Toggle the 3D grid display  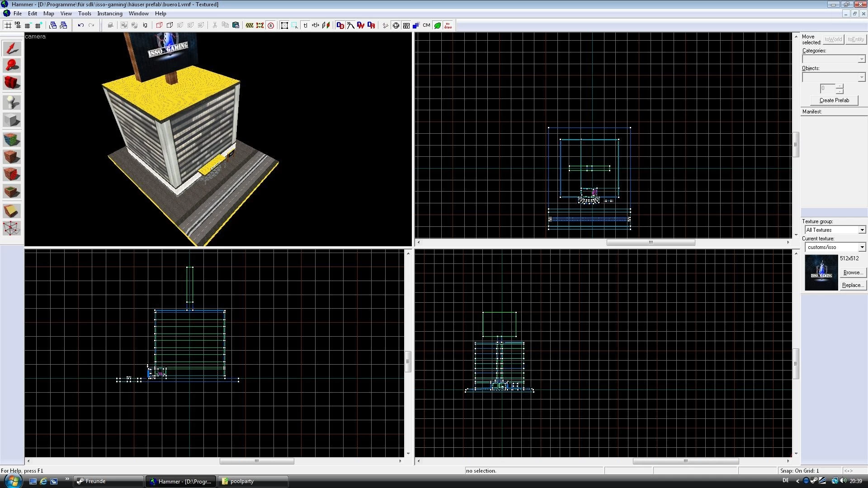point(18,25)
